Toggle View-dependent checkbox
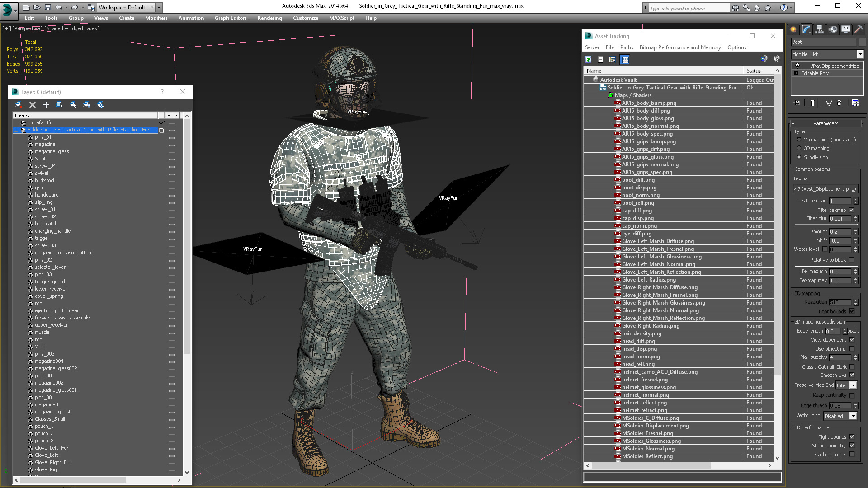This screenshot has height=488, width=868. point(852,340)
